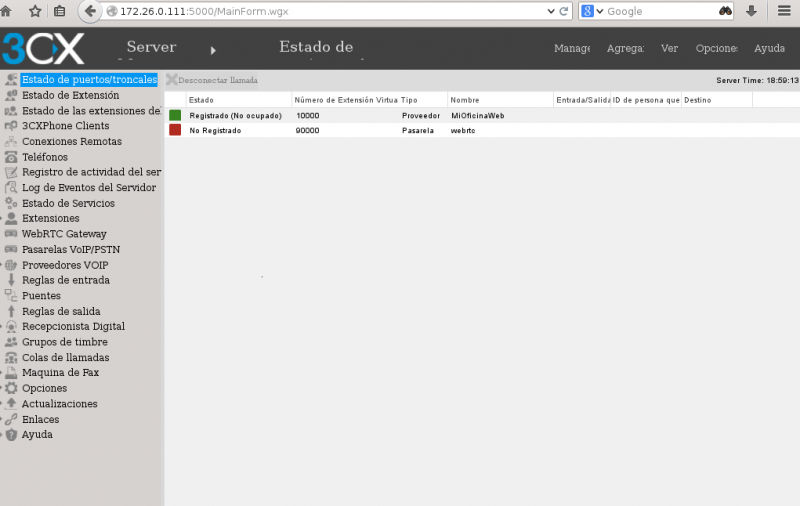This screenshot has height=506, width=800.
Task: Open the browser downloads arrow
Action: tap(751, 11)
